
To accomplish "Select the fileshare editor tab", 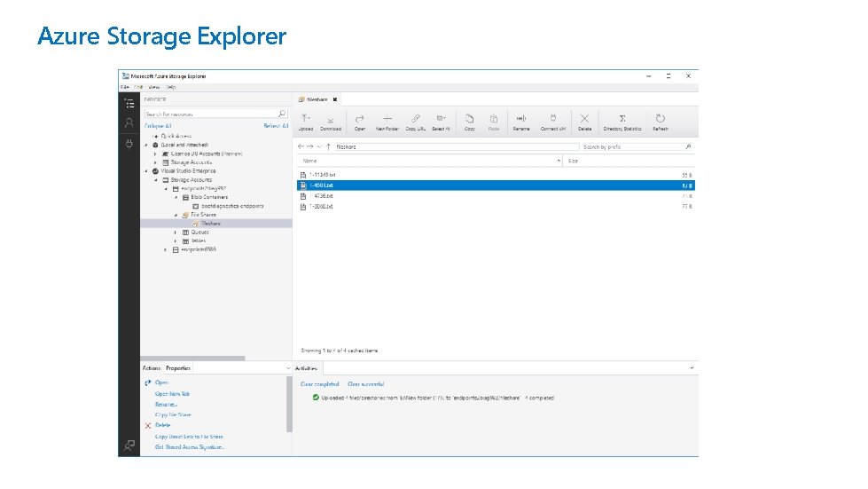I will pyautogui.click(x=317, y=99).
